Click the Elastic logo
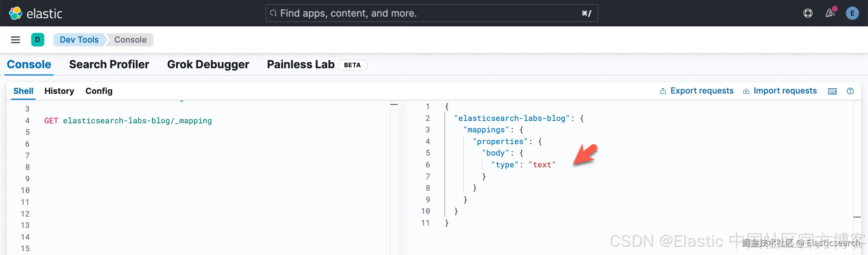 [35, 14]
